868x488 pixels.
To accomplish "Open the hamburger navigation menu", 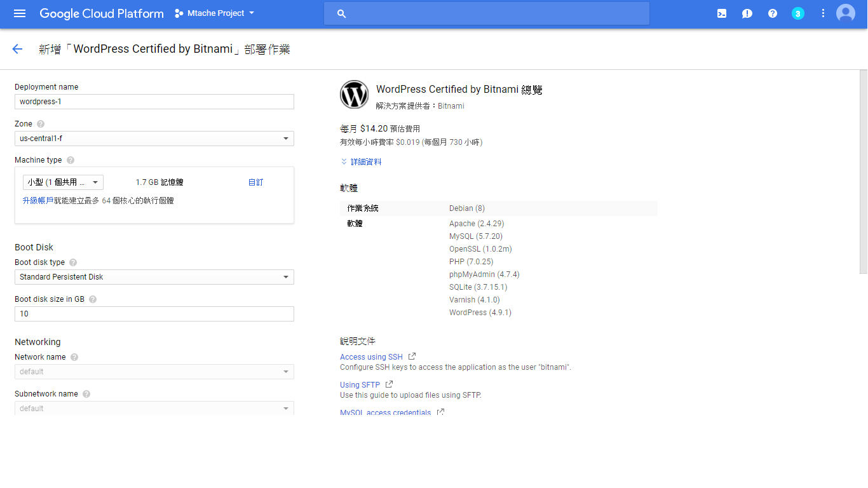I will (20, 13).
